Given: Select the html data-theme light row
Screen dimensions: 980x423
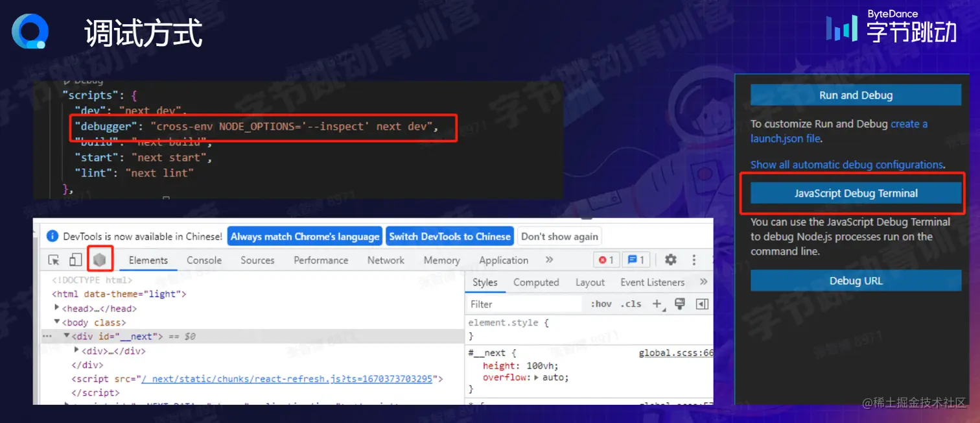Looking at the screenshot, I should [119, 294].
